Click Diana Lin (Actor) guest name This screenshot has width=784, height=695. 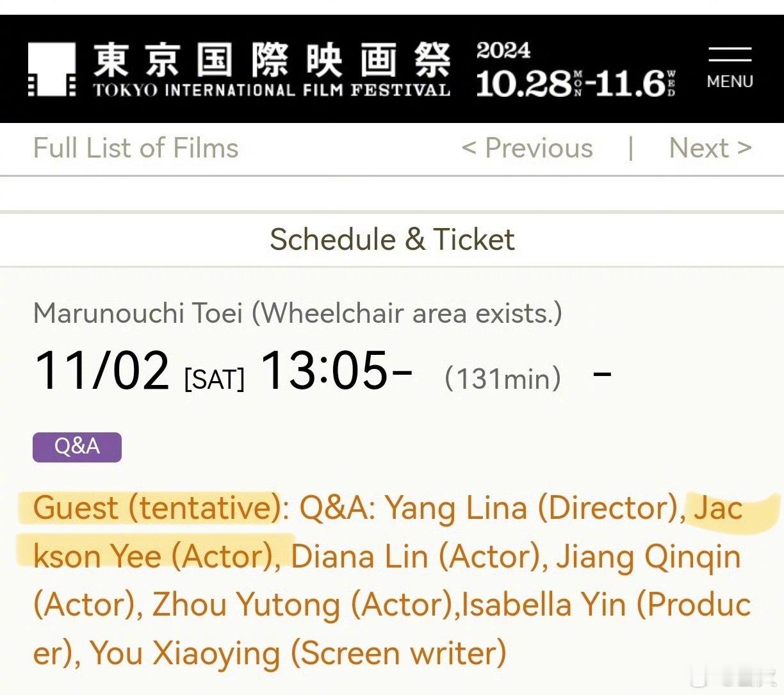[416, 557]
